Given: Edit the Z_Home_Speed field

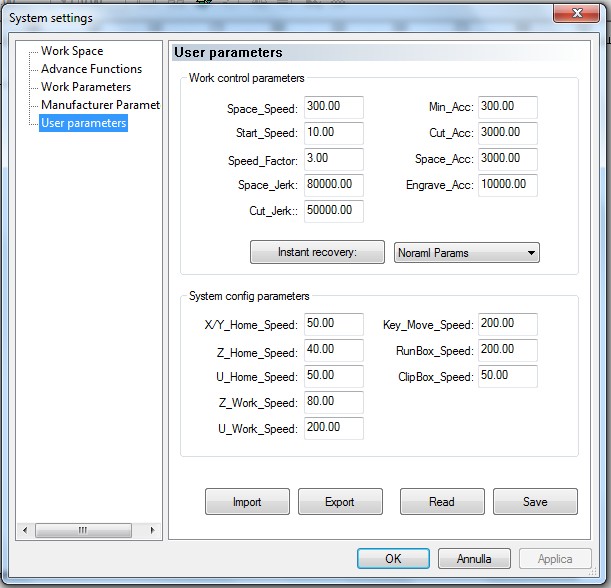Looking at the screenshot, I should (x=334, y=350).
